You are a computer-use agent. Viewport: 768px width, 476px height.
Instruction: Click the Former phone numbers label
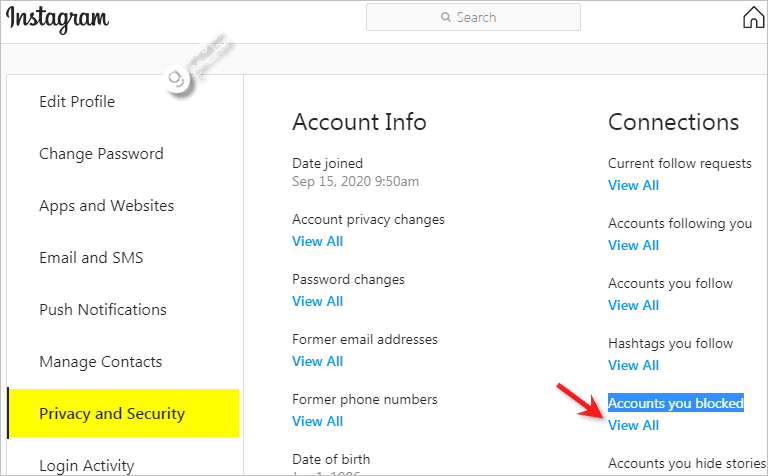[364, 400]
